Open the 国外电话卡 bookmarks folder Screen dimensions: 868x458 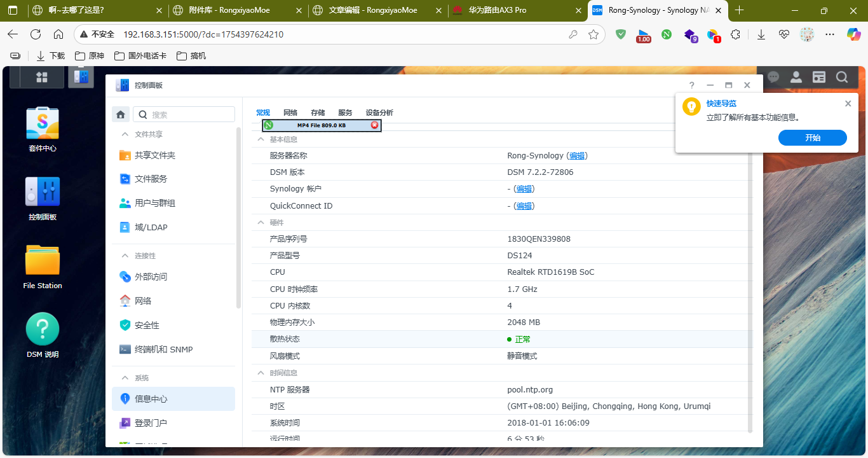tap(140, 56)
